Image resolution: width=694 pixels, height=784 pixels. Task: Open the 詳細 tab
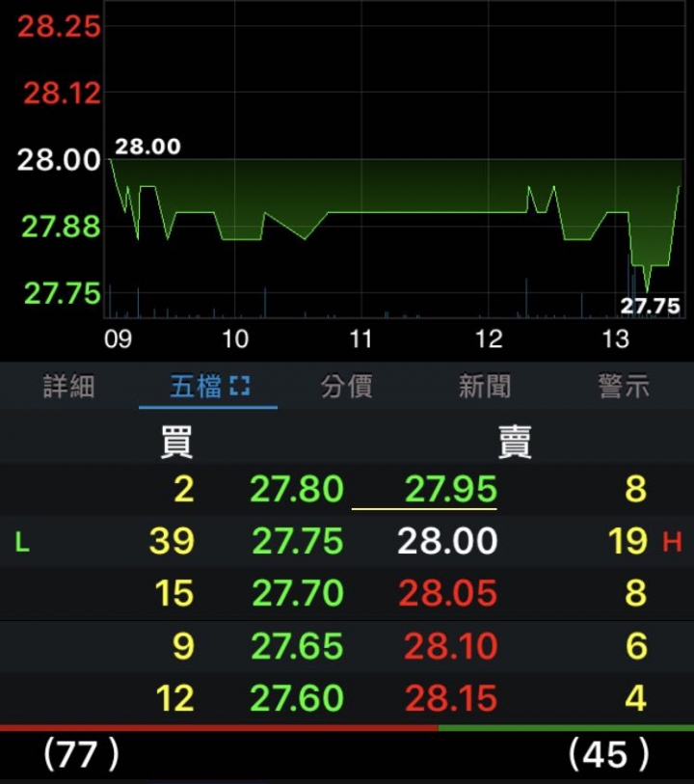[x=69, y=387]
